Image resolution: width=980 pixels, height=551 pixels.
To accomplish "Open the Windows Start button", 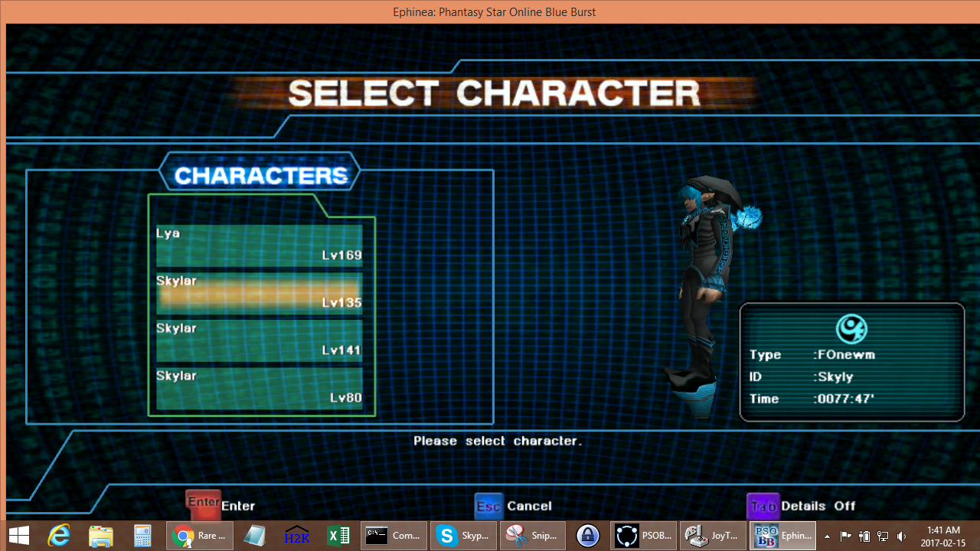I will coord(19,536).
